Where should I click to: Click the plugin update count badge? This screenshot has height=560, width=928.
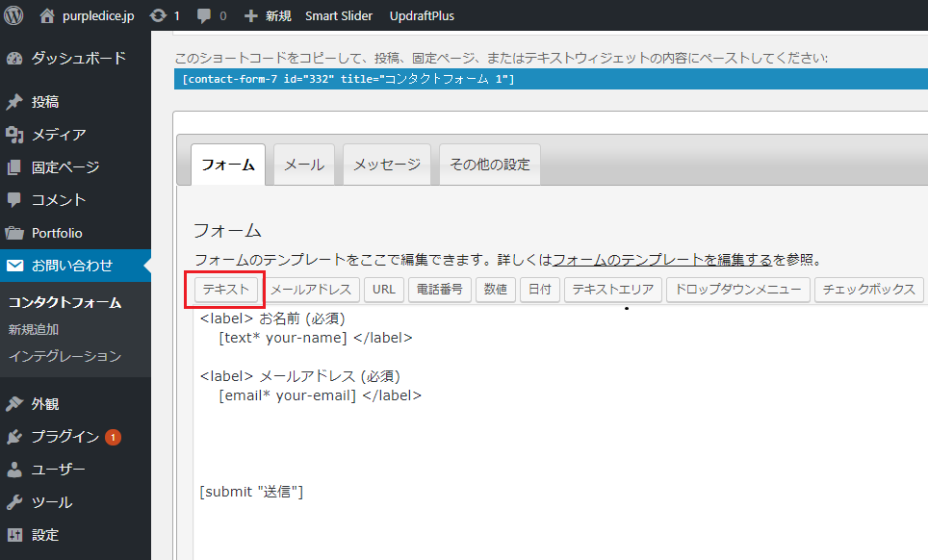pyautogui.click(x=113, y=438)
